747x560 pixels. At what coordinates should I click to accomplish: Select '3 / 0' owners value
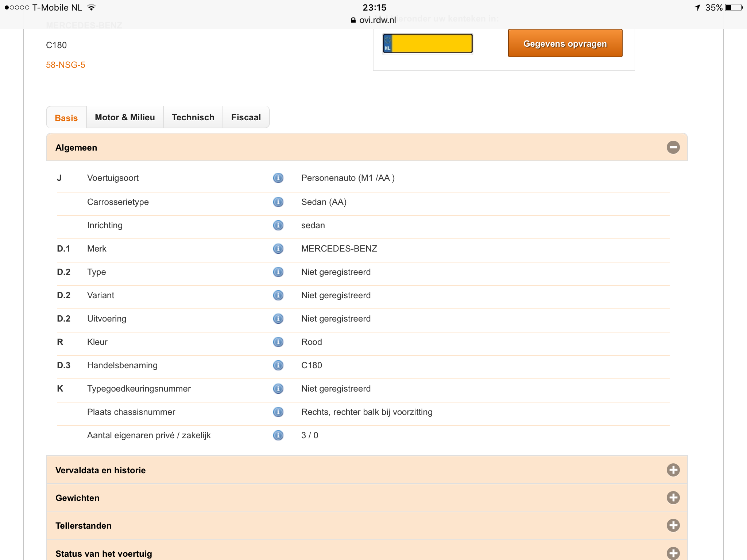pyautogui.click(x=310, y=435)
